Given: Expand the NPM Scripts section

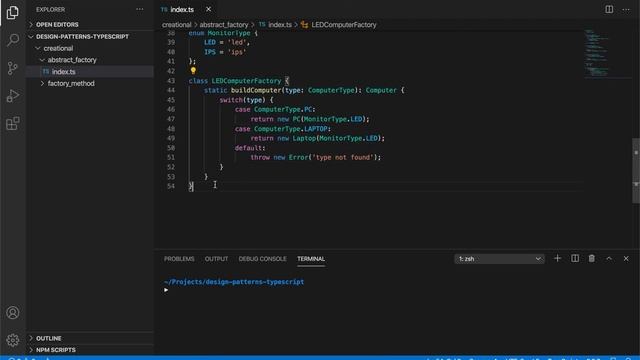Looking at the screenshot, I should (x=90, y=350).
